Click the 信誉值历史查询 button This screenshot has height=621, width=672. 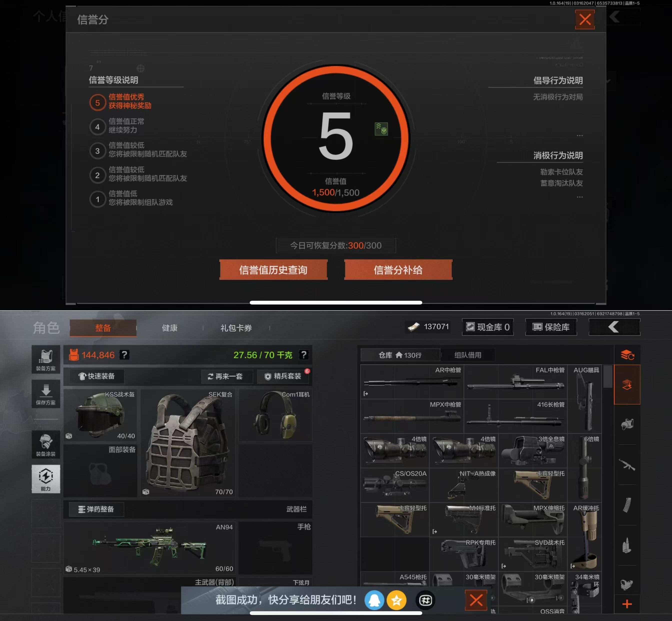click(x=273, y=270)
